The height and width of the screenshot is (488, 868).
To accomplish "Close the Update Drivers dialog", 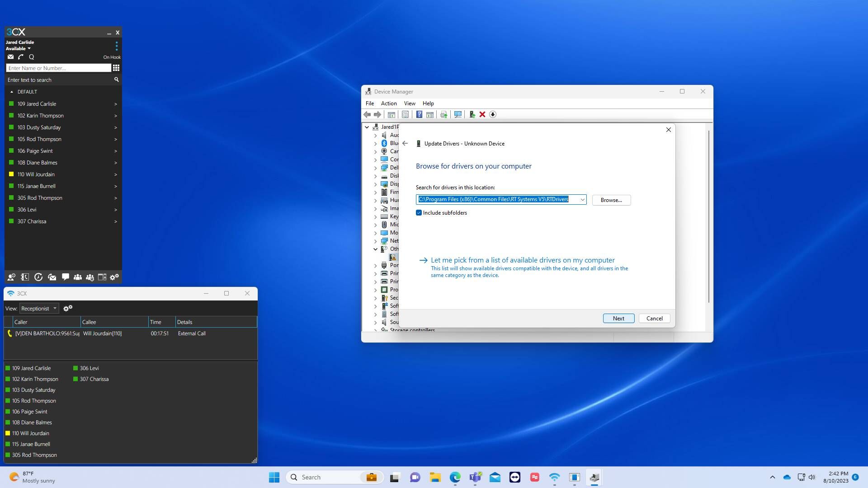I will pyautogui.click(x=668, y=130).
